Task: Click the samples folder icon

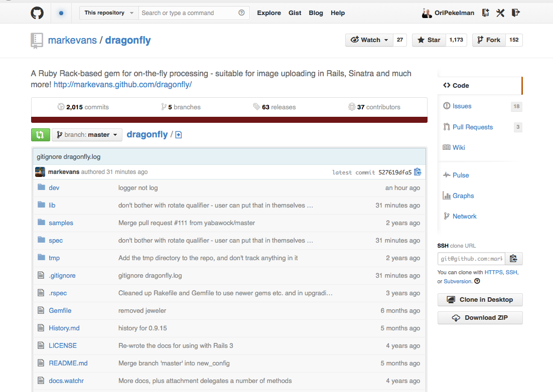Action: [41, 222]
